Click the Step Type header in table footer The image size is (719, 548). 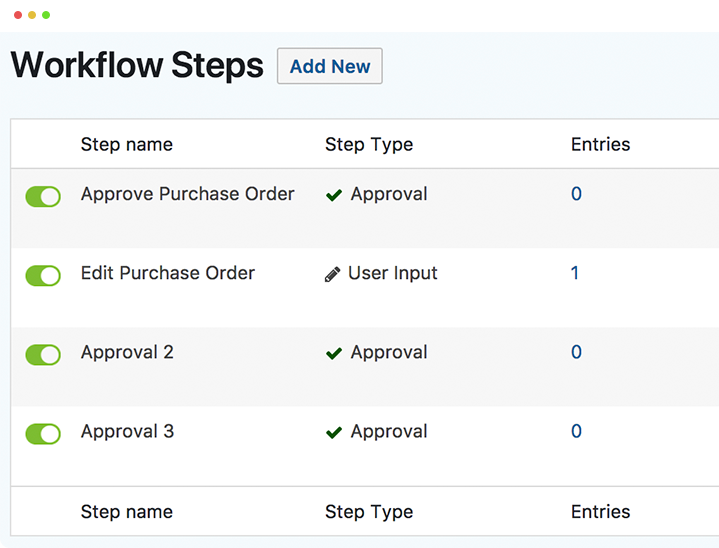368,511
